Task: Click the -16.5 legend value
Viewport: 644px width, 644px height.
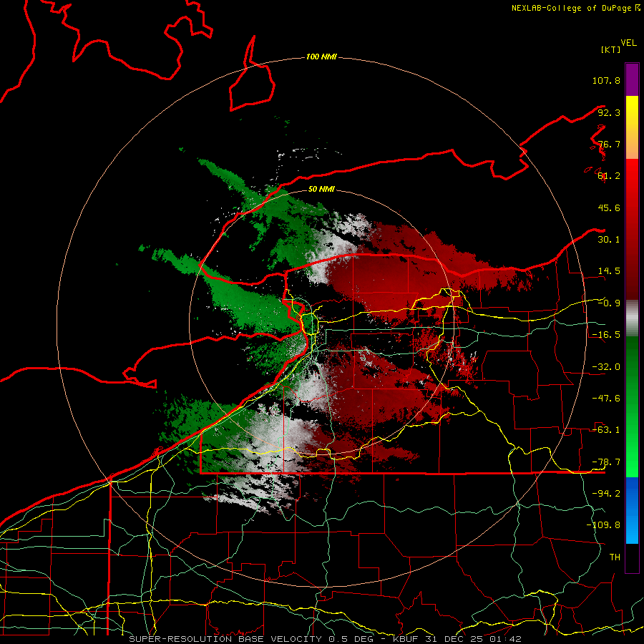Action: click(606, 335)
